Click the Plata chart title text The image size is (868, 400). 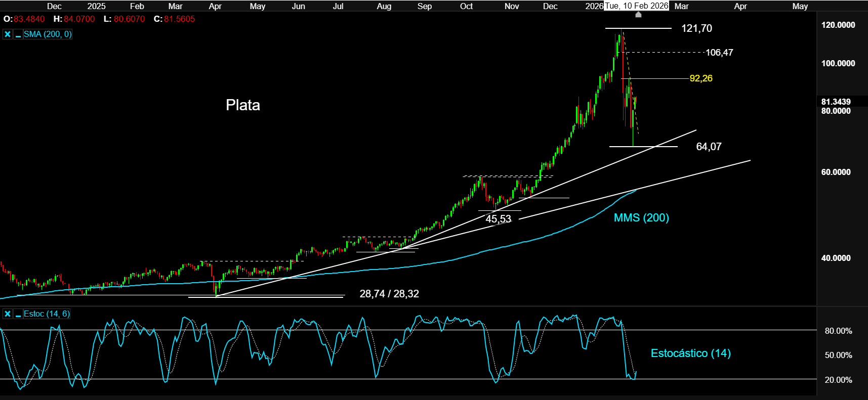coord(243,105)
